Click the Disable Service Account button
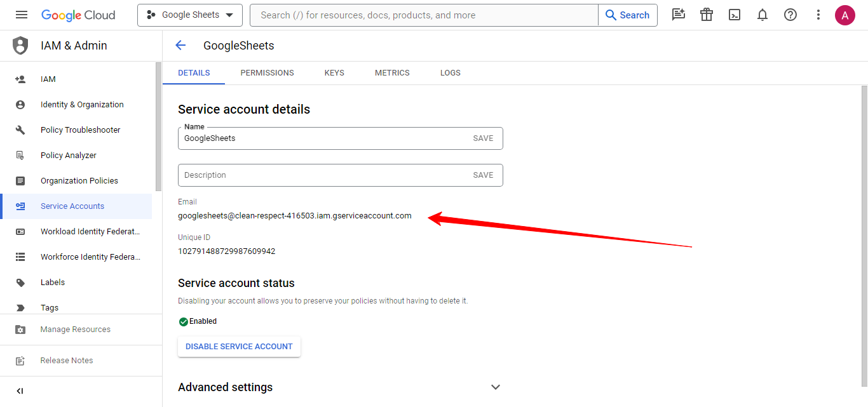Image resolution: width=868 pixels, height=407 pixels. tap(239, 347)
